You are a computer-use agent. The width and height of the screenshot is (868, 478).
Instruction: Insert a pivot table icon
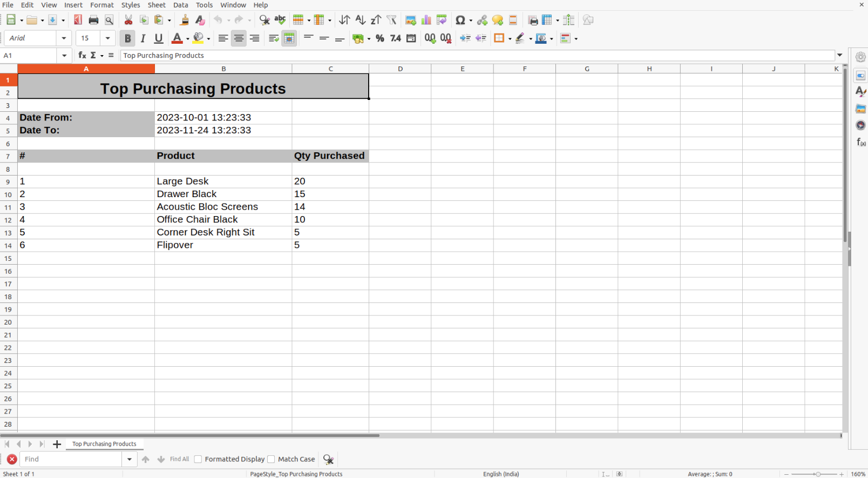(x=442, y=20)
